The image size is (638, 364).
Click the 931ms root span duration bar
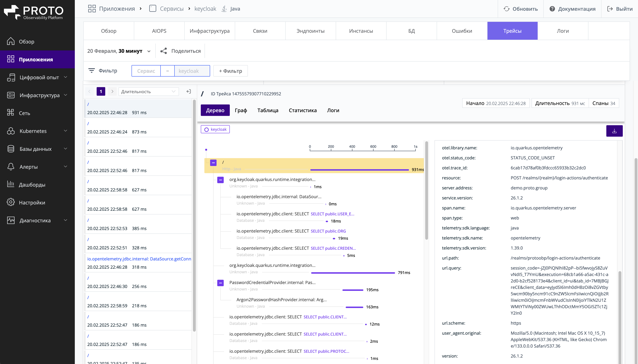[359, 170]
